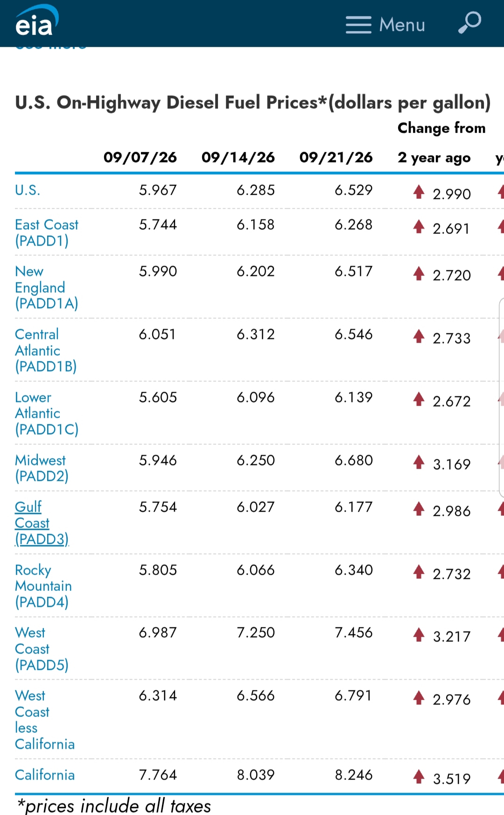Open Lower Atlantic (PADD1C) link
The height and width of the screenshot is (815, 504).
click(x=47, y=413)
